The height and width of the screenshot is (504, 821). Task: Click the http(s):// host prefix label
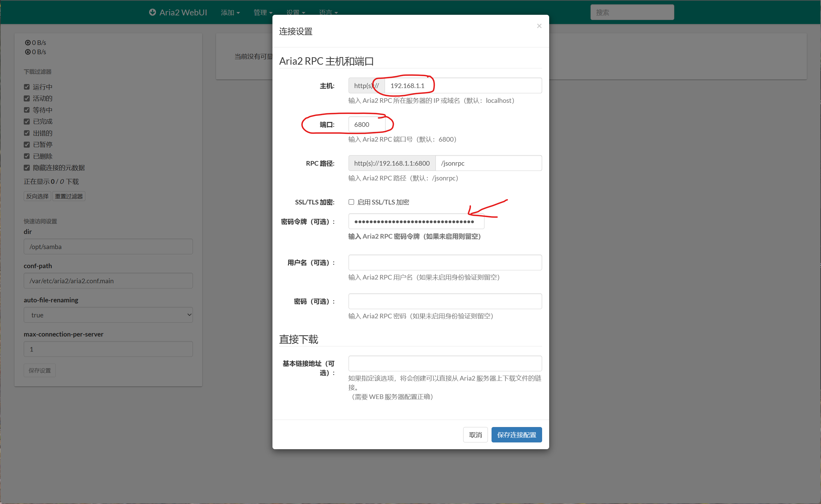pos(367,86)
